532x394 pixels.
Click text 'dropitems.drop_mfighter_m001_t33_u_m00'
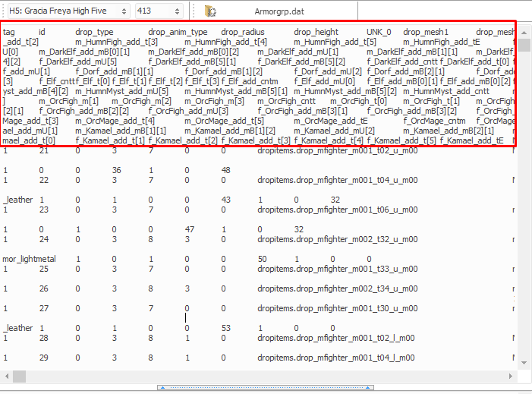337,269
